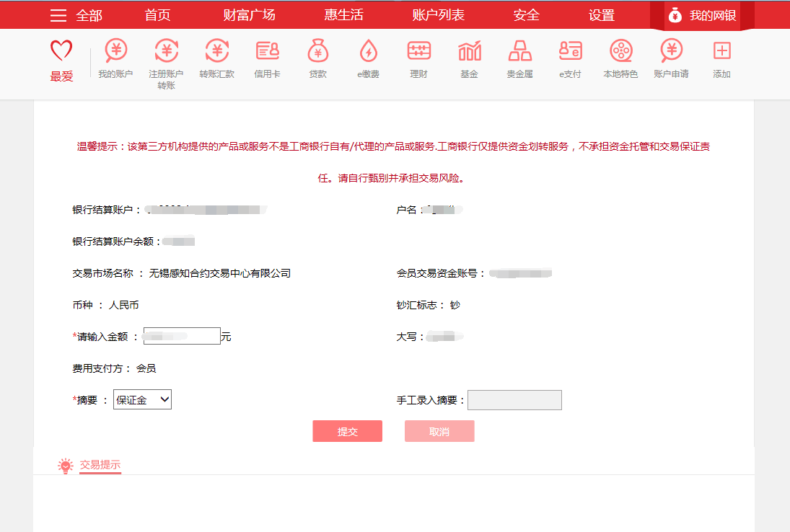
Task: Click the 温馨提示 warning text
Action: coord(393,162)
